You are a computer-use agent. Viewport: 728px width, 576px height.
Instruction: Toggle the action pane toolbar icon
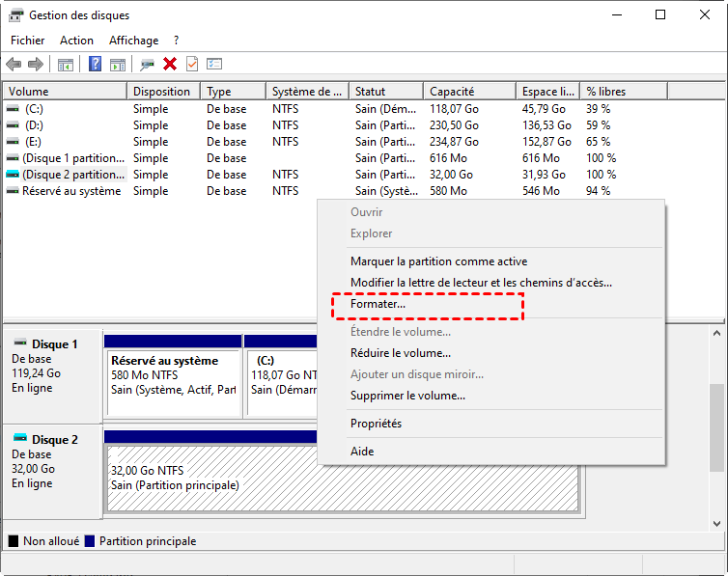pos(118,64)
